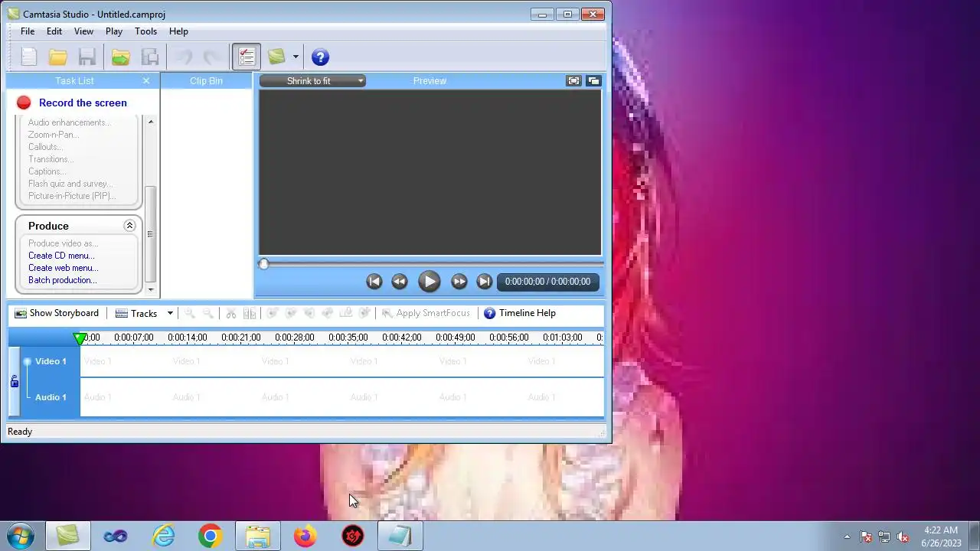
Task: Click the rewind playback button
Action: click(399, 282)
